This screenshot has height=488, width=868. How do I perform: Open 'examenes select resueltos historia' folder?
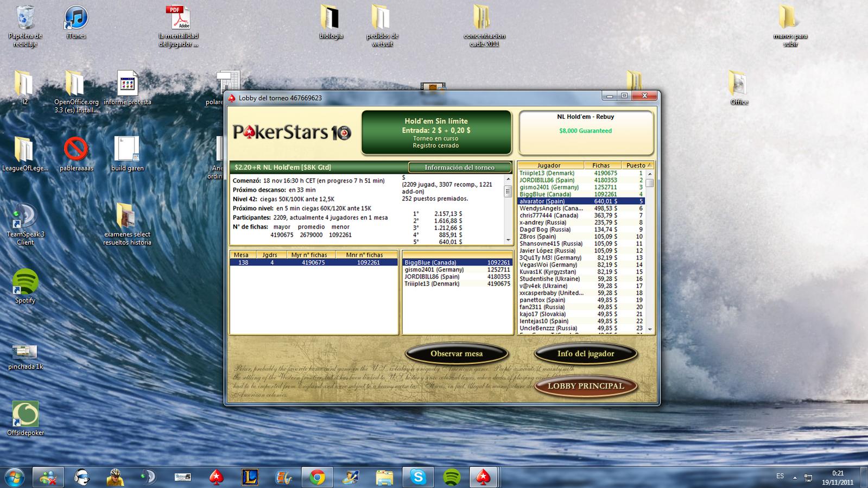click(x=127, y=224)
